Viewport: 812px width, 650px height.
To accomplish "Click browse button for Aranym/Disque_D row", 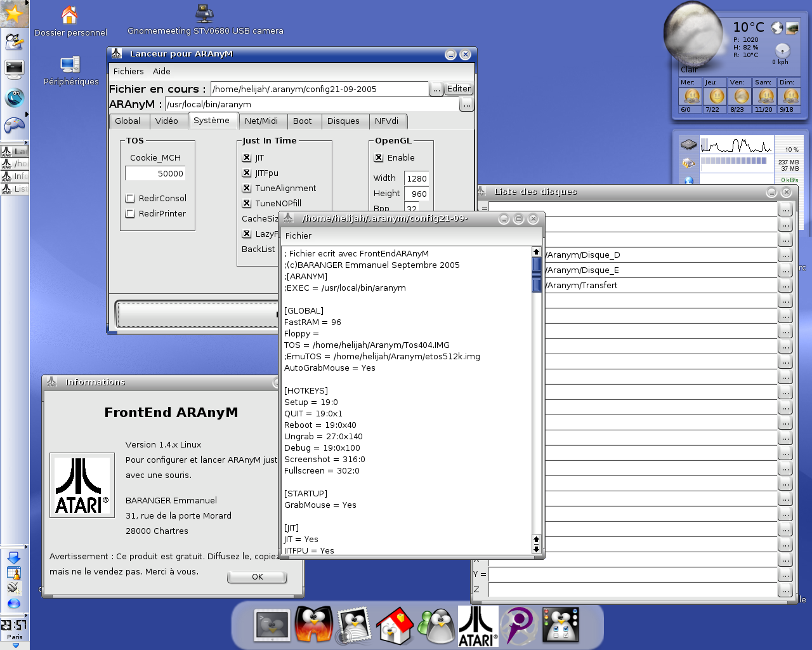I will pyautogui.click(x=785, y=255).
